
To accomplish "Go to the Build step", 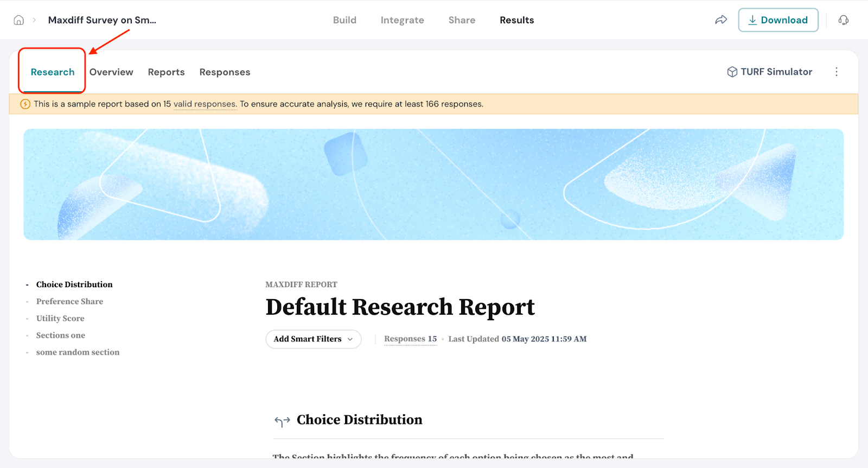I will click(x=344, y=20).
